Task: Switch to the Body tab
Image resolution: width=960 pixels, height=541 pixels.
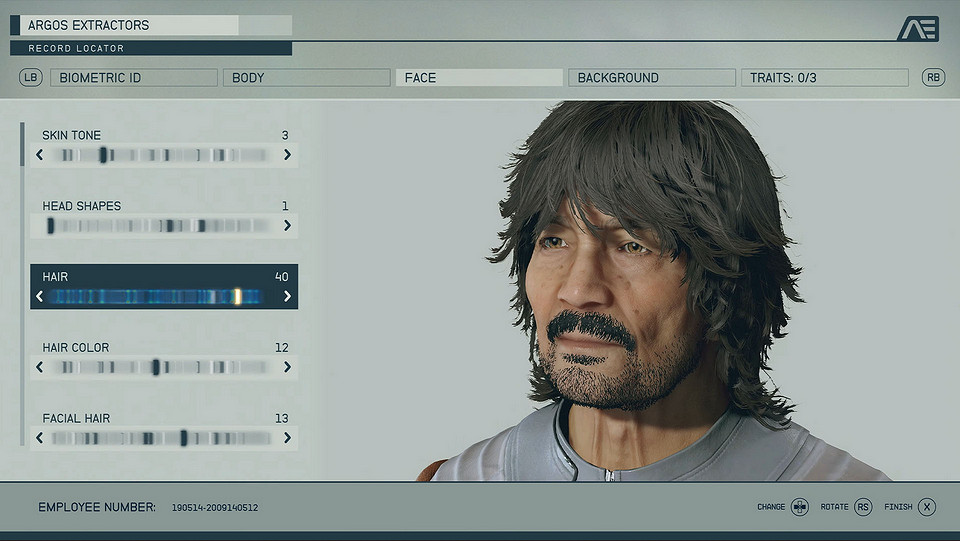Action: [306, 77]
